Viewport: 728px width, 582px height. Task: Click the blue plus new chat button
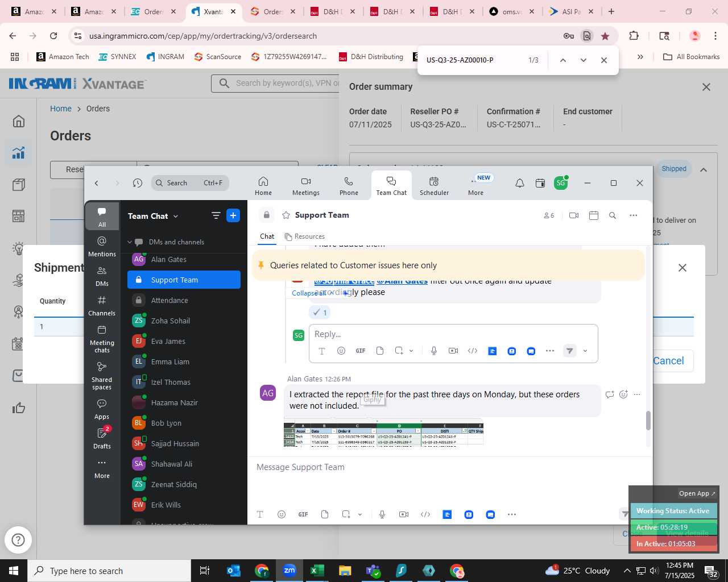pyautogui.click(x=233, y=215)
